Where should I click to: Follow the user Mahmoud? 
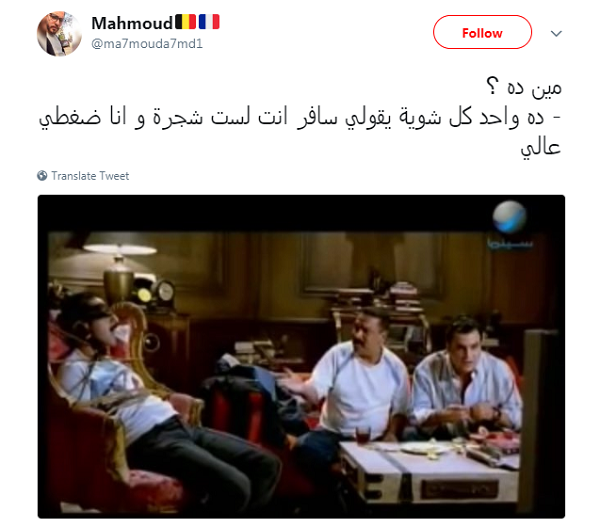(x=482, y=32)
